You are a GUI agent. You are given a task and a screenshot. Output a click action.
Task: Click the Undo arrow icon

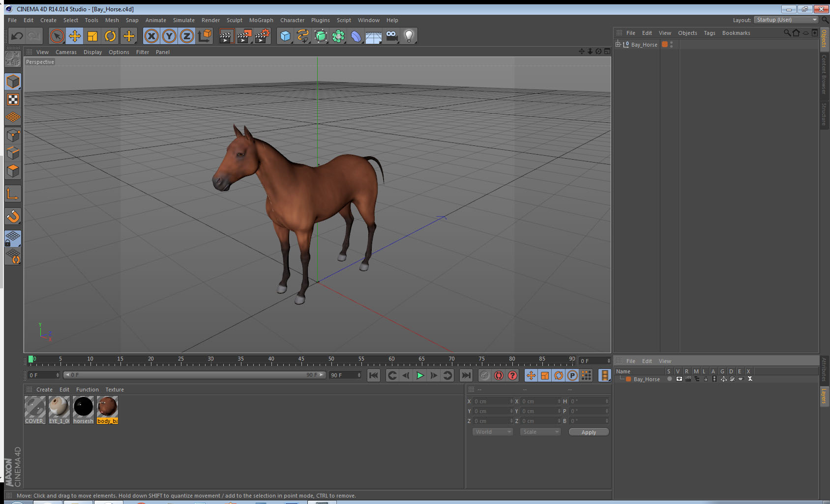tap(17, 36)
